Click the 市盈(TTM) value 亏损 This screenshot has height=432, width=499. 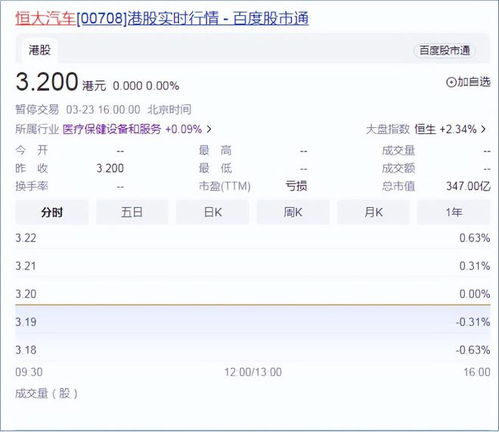click(x=296, y=186)
